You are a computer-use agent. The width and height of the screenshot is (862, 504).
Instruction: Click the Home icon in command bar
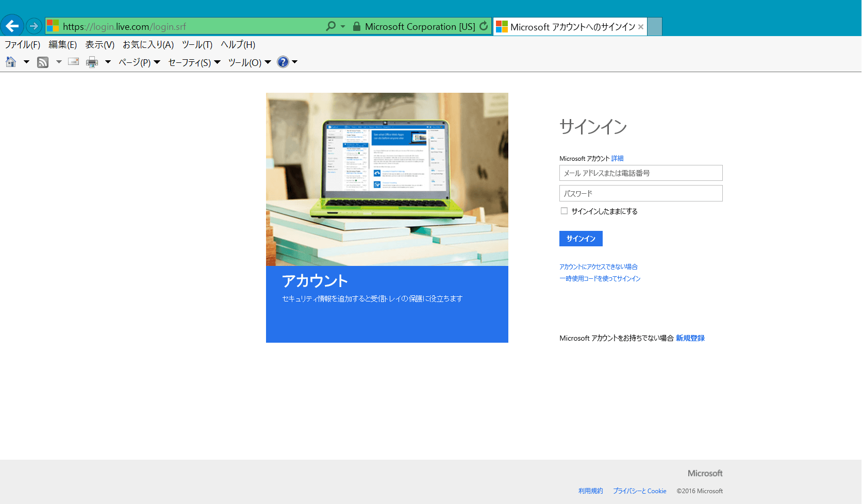11,62
